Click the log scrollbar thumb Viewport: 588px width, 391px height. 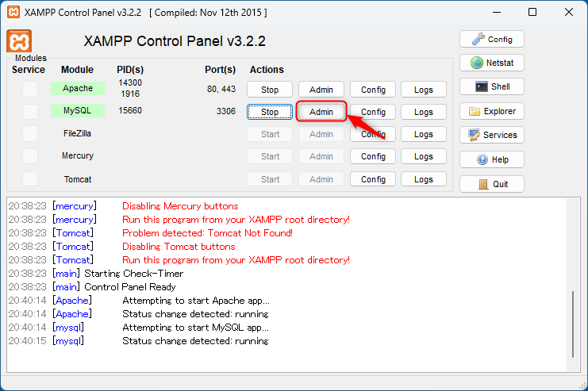click(573, 324)
